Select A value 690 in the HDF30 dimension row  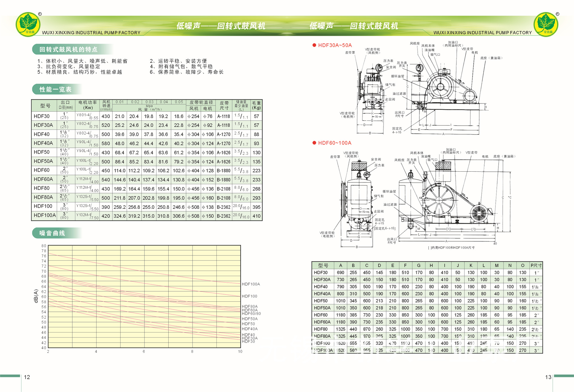[341, 272]
